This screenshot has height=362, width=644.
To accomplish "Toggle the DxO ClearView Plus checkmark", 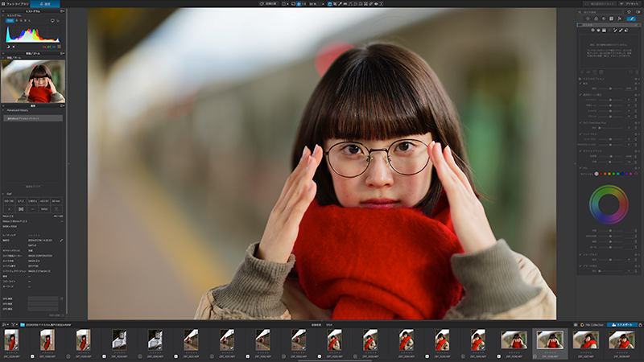I will pos(580,123).
